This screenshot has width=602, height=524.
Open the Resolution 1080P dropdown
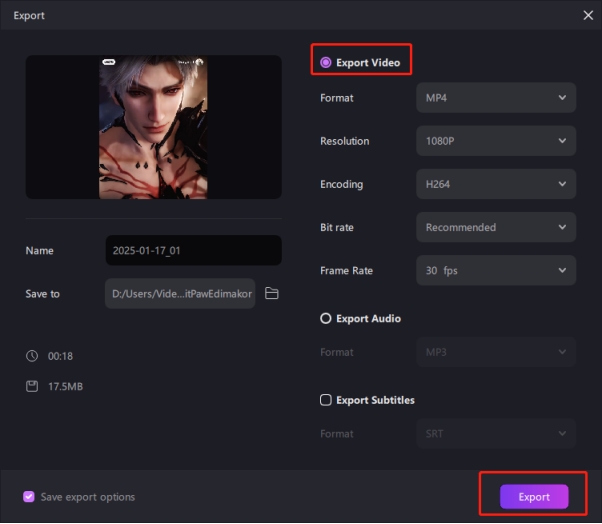click(496, 141)
